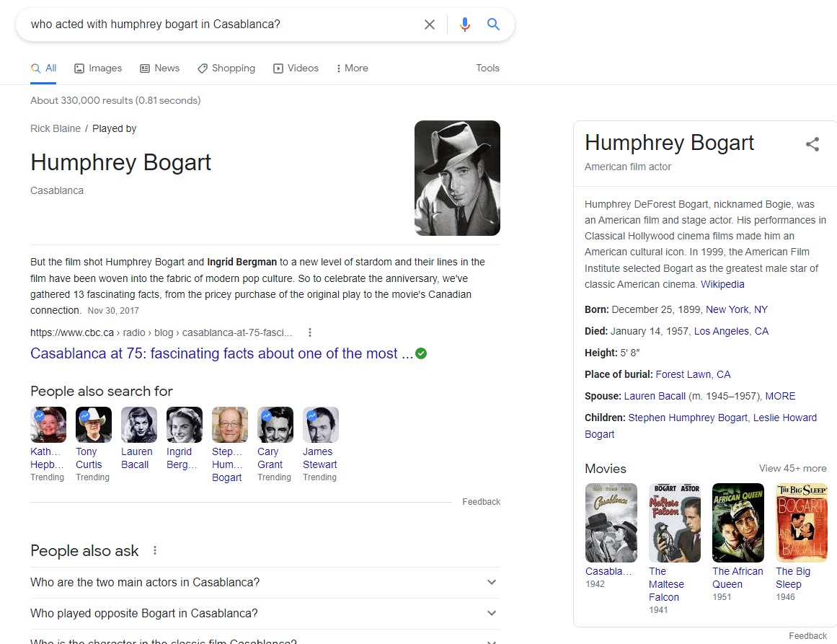The height and width of the screenshot is (644, 837).
Task: Open the Forest Lawn, CA burial link
Action: coord(693,375)
